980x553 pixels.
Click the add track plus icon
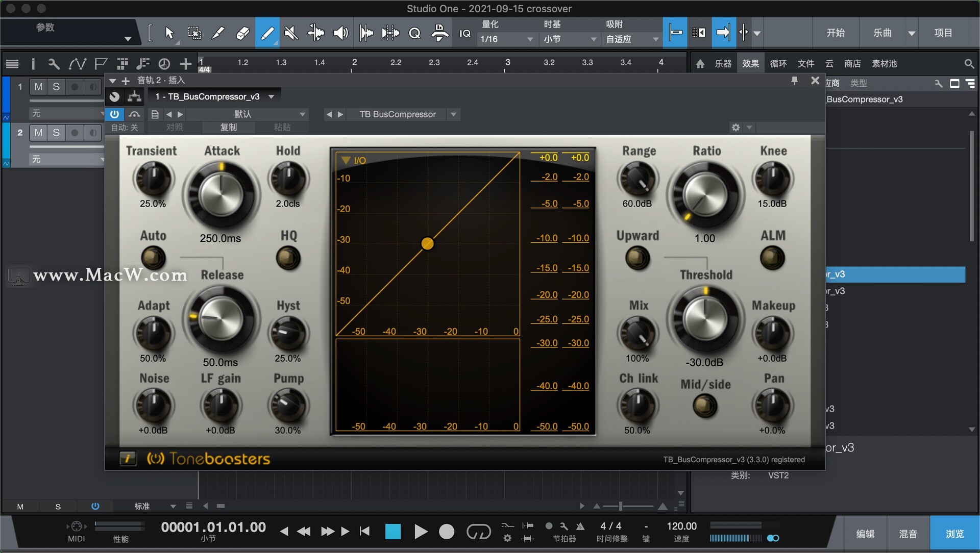(185, 64)
